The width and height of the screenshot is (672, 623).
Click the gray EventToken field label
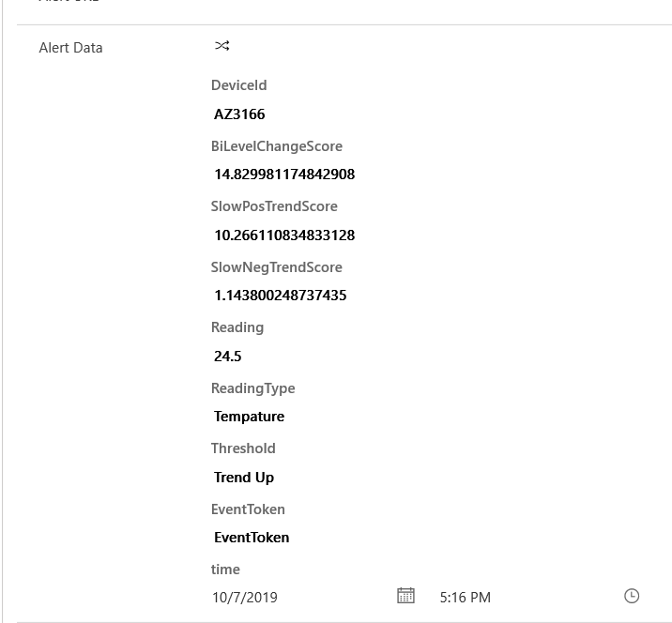point(248,509)
